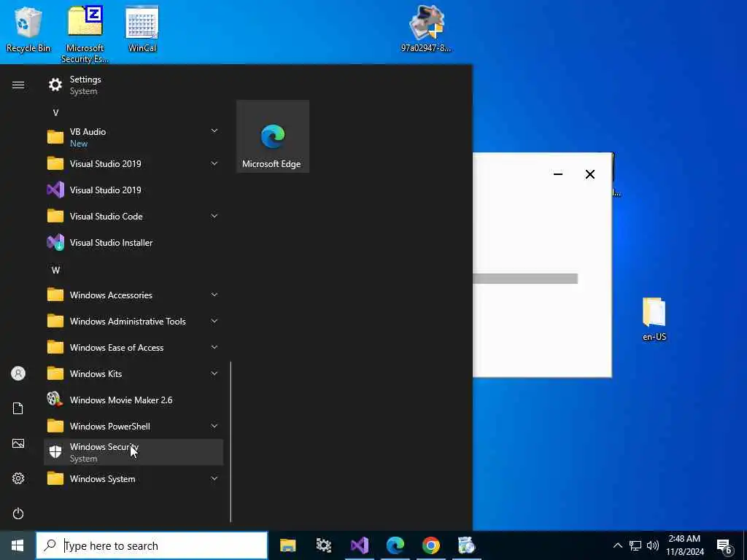Expand the Windows Accessories folder
Screen dimensions: 747x560
click(x=133, y=295)
